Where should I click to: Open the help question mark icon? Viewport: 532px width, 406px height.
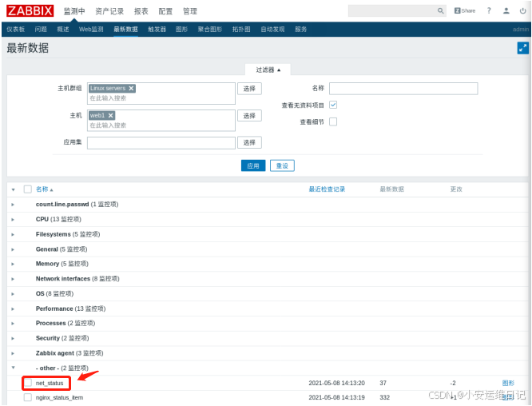click(x=489, y=11)
